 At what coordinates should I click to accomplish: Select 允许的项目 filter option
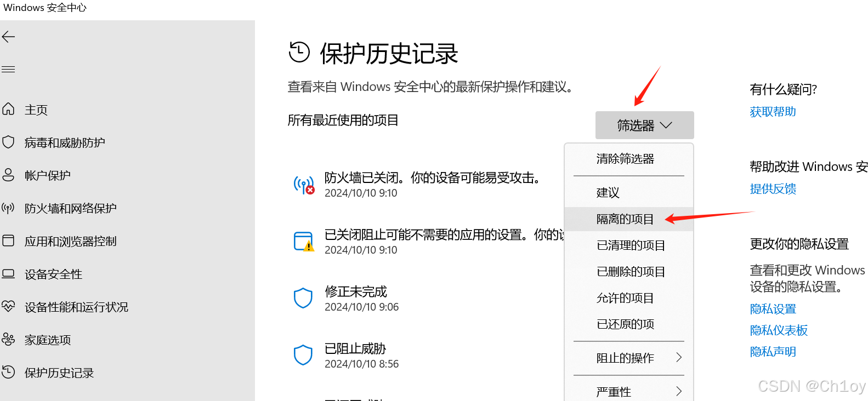click(x=629, y=298)
